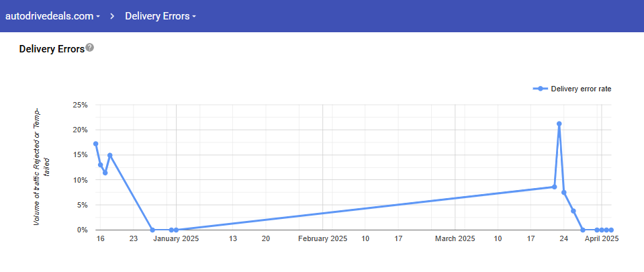Select the point right after the March peak
Viewport: 644px width, 272px height.
point(564,193)
